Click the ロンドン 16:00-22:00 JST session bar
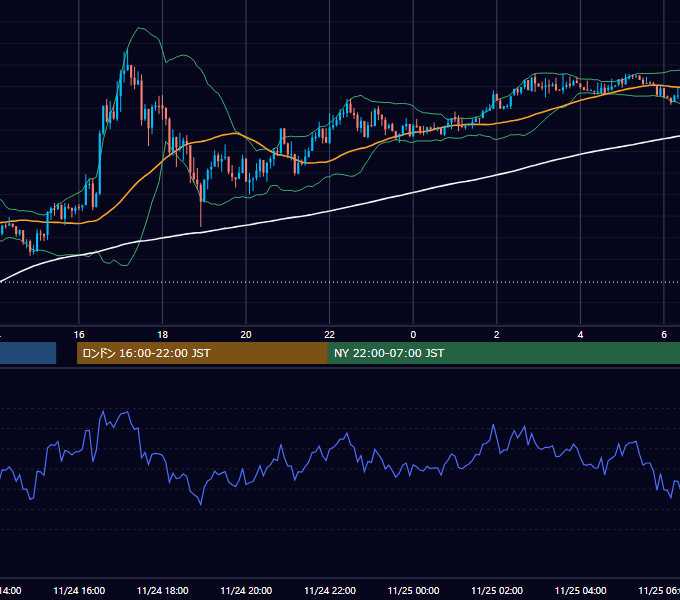Screen dimensions: 680x600 click(x=202, y=353)
